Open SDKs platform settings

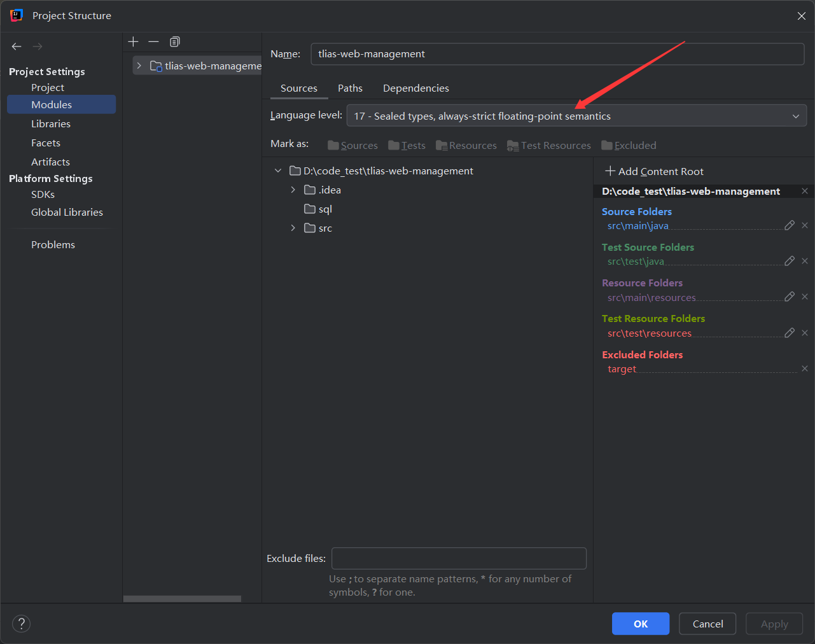(43, 194)
